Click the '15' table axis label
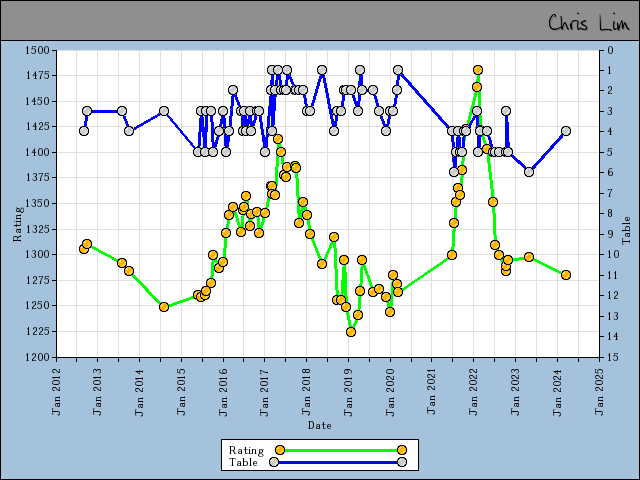Viewport: 640px width, 480px height. 613,357
